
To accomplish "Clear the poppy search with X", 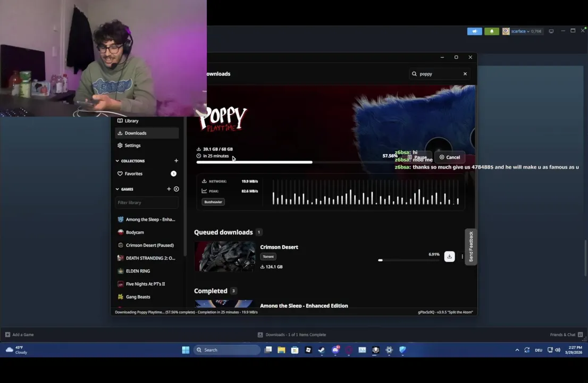I will [x=465, y=74].
